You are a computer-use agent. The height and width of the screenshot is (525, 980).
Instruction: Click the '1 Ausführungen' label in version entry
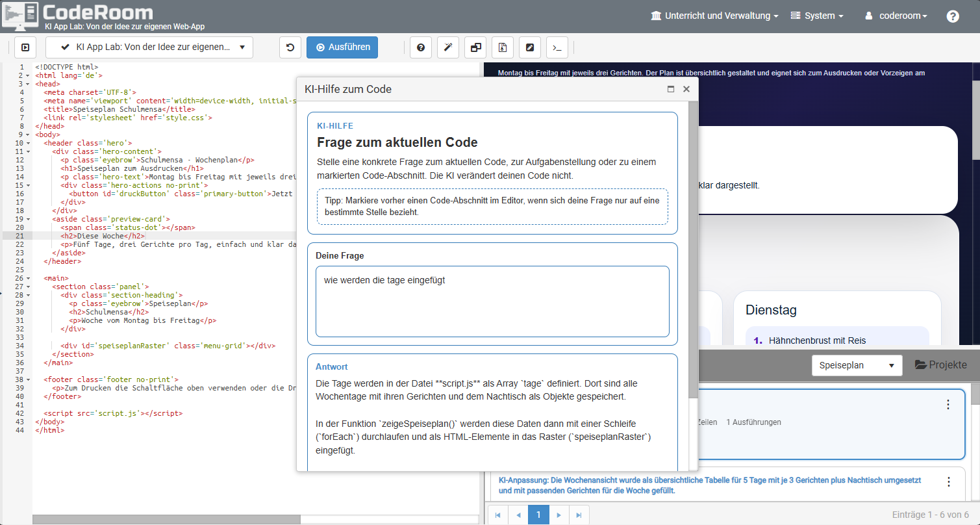pyautogui.click(x=753, y=422)
